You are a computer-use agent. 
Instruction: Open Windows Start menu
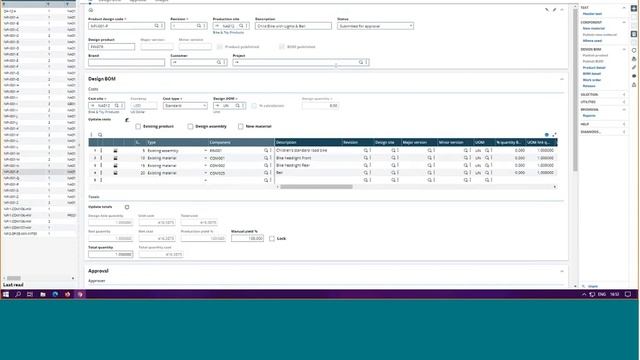click(6, 294)
